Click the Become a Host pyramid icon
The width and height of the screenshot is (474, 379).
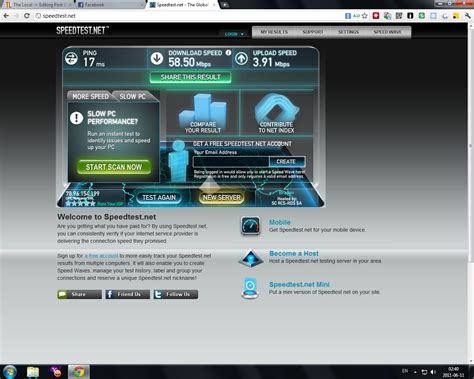click(x=251, y=257)
